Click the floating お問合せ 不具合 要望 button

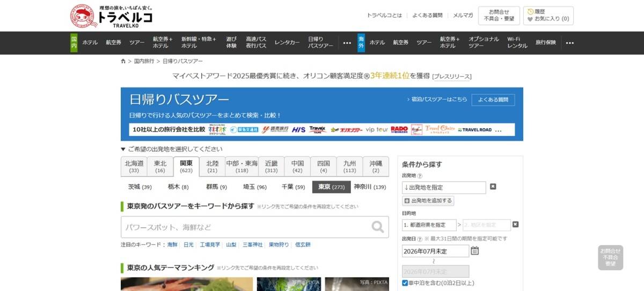[611, 258]
